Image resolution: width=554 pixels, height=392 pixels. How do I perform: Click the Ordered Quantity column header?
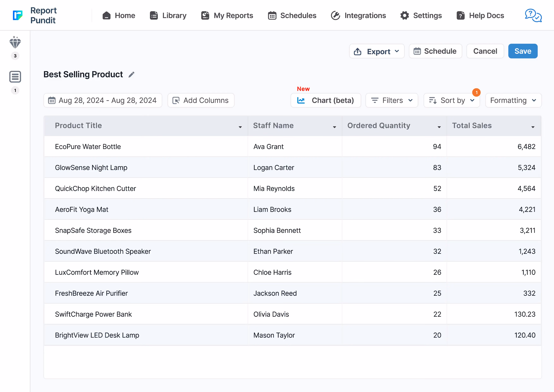click(394, 126)
